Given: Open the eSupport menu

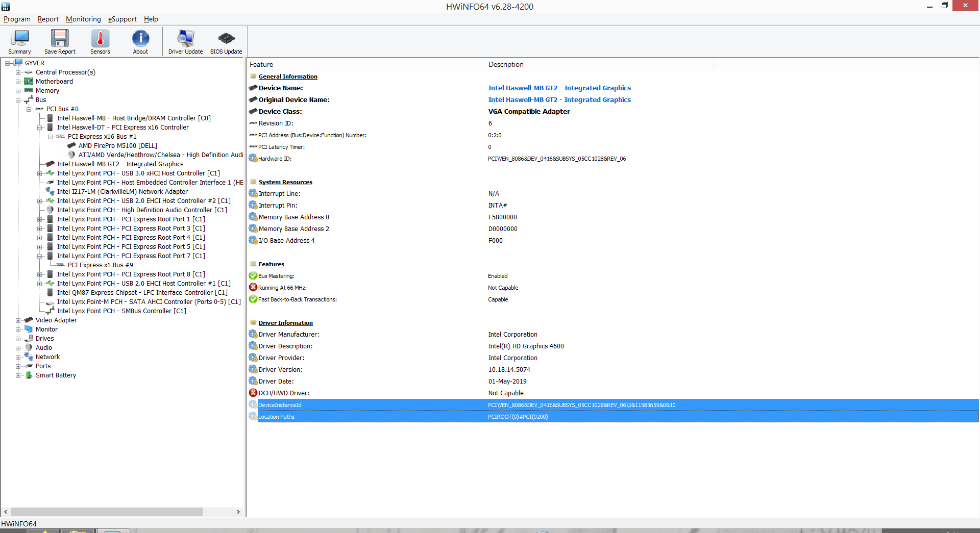Looking at the screenshot, I should pyautogui.click(x=122, y=19).
